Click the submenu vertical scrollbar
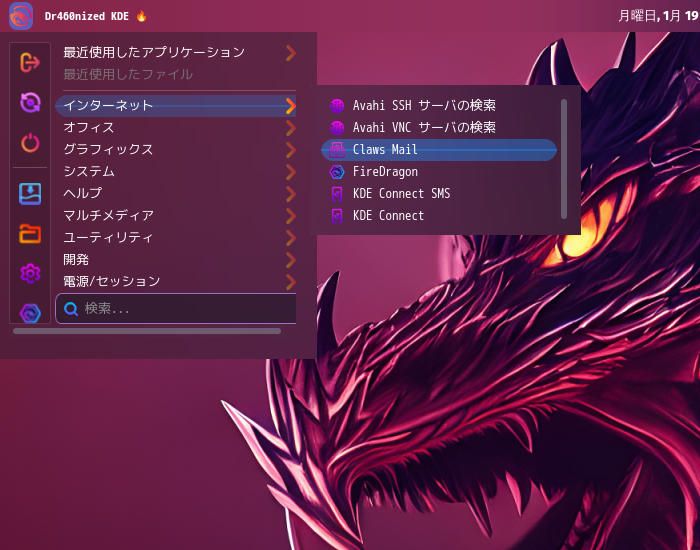Screen dimensions: 700x550 [x=564, y=159]
